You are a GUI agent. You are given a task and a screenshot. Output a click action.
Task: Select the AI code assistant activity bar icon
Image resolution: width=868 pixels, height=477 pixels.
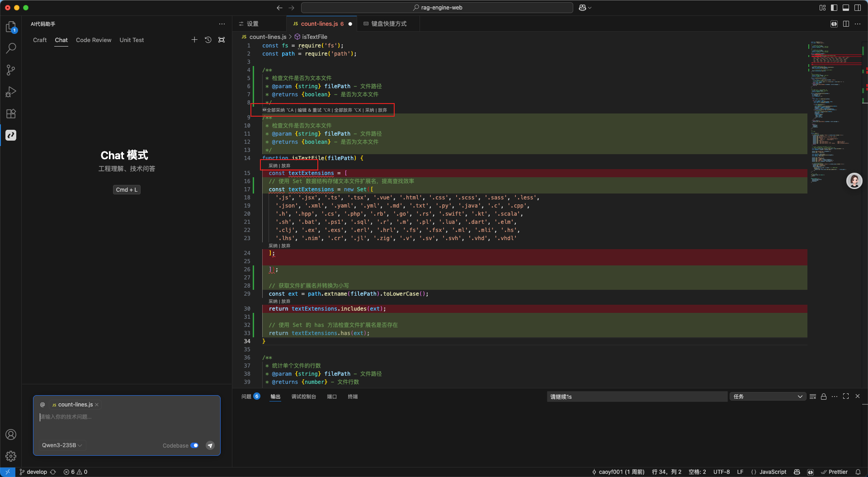click(x=11, y=135)
